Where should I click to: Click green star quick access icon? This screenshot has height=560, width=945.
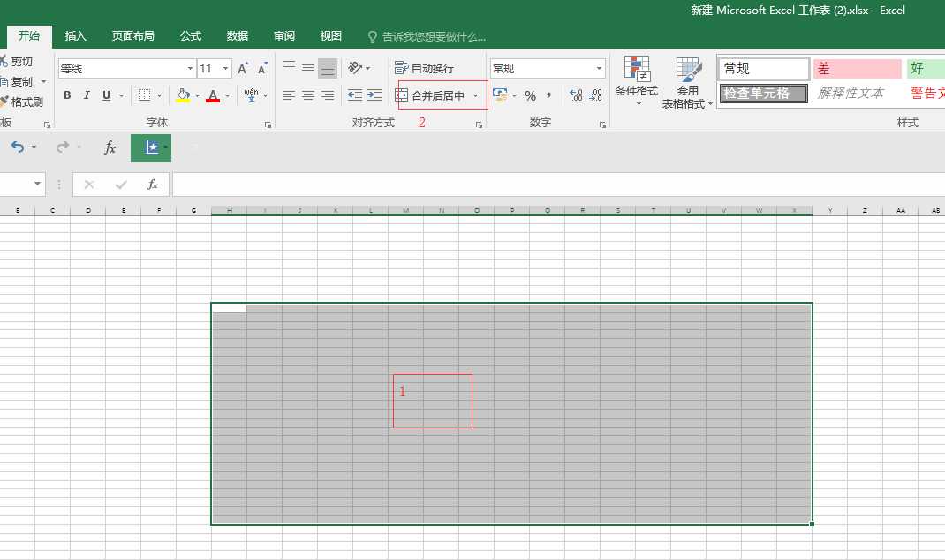pyautogui.click(x=151, y=148)
